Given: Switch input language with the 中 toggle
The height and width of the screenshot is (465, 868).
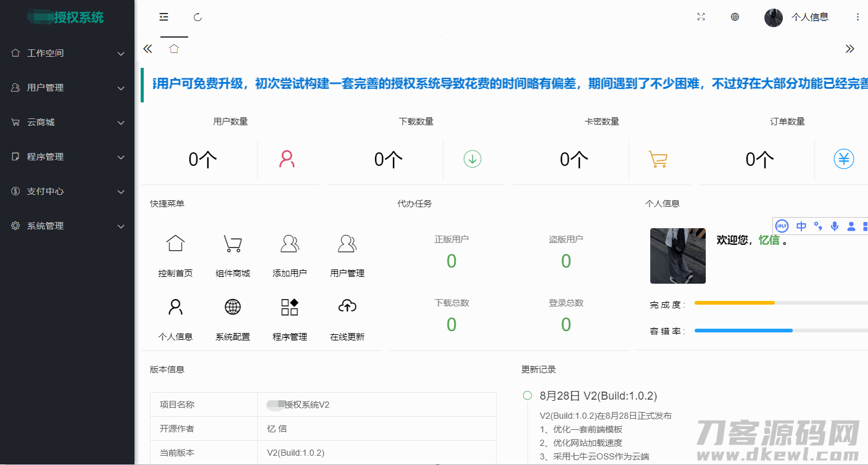Looking at the screenshot, I should point(801,226).
